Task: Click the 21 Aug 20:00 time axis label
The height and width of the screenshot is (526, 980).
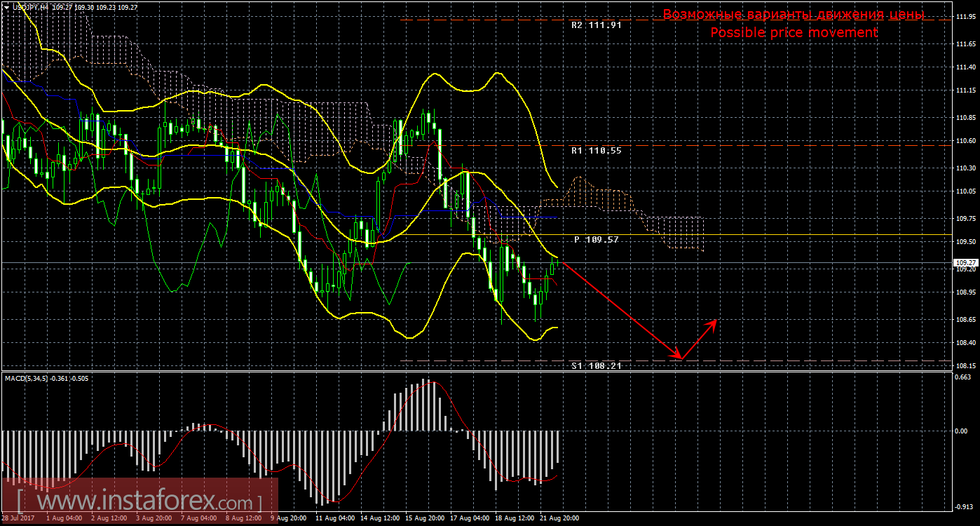Action: (x=560, y=518)
